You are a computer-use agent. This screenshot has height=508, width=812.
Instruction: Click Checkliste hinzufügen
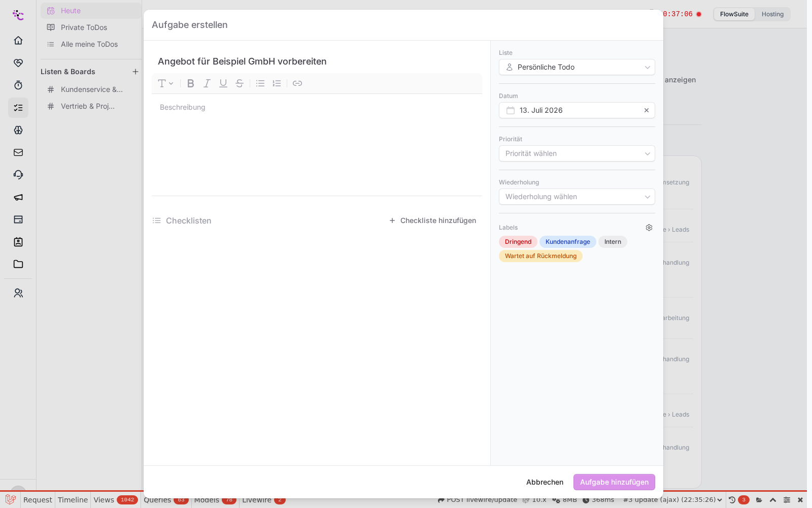(x=432, y=220)
